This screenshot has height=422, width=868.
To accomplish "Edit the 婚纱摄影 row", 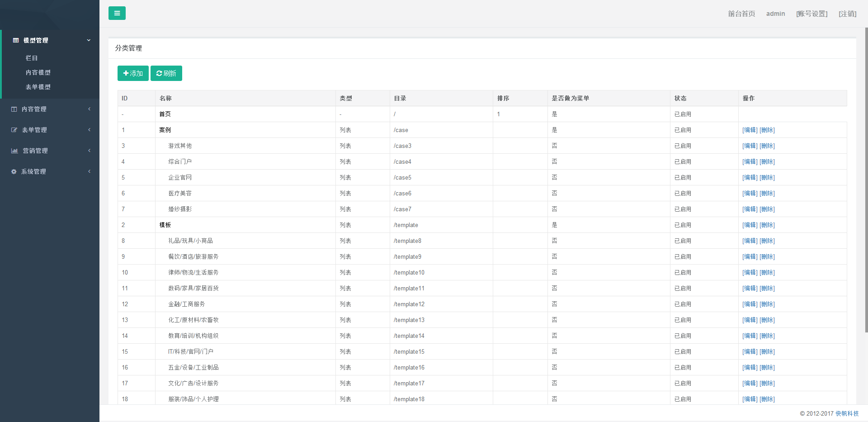I will pyautogui.click(x=750, y=209).
